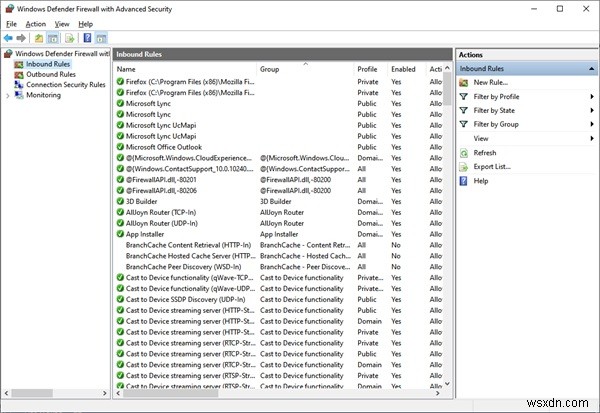Click the tree pane scroll right arrow
The width and height of the screenshot is (600, 413).
pos(104,393)
